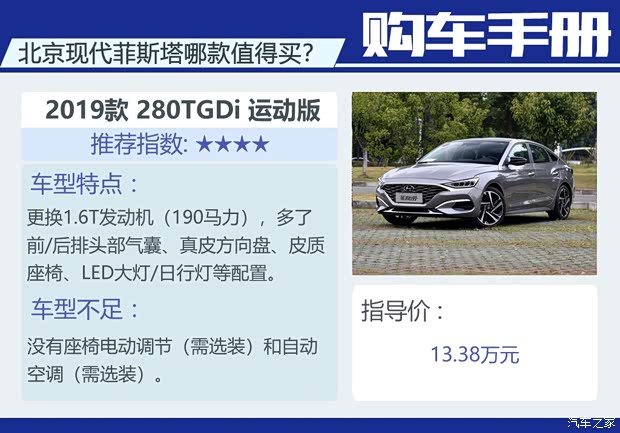Open the gray Hyundai sedan photo

click(474, 183)
